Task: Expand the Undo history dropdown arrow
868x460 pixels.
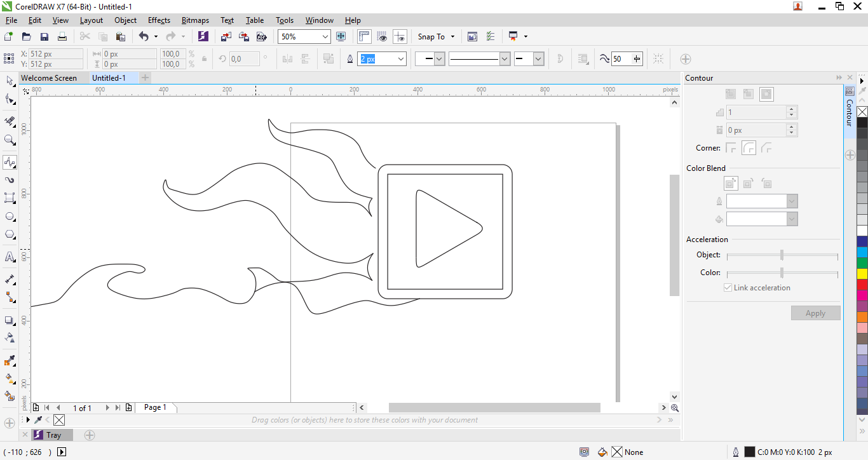Action: pyautogui.click(x=156, y=37)
